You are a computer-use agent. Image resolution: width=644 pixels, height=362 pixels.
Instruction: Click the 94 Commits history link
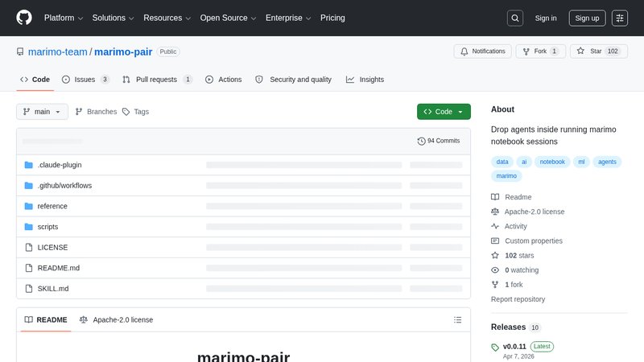[439, 141]
